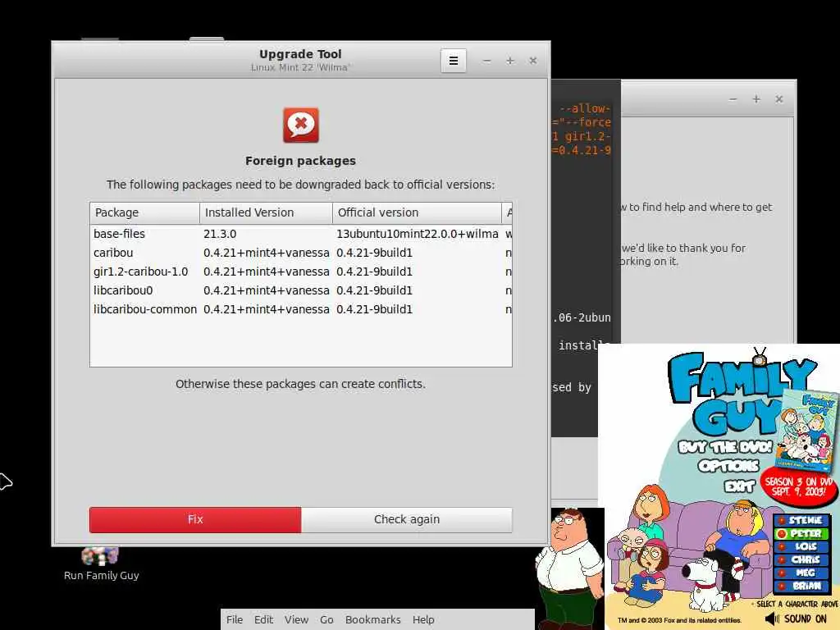Select the BRIAN character option
Screen dimensions: 840x630
click(802, 586)
